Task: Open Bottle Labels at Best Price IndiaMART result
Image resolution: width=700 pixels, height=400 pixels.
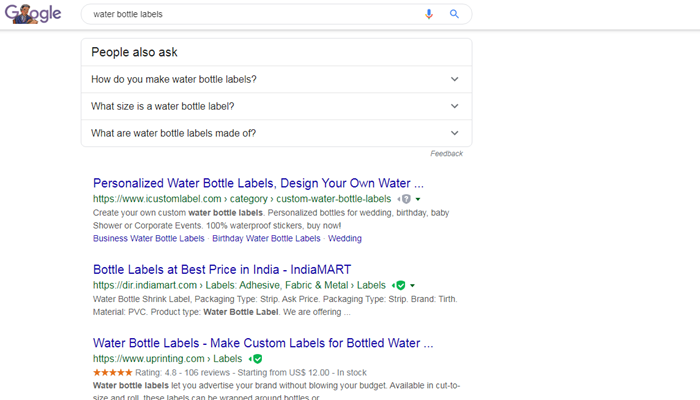Action: pyautogui.click(x=222, y=270)
